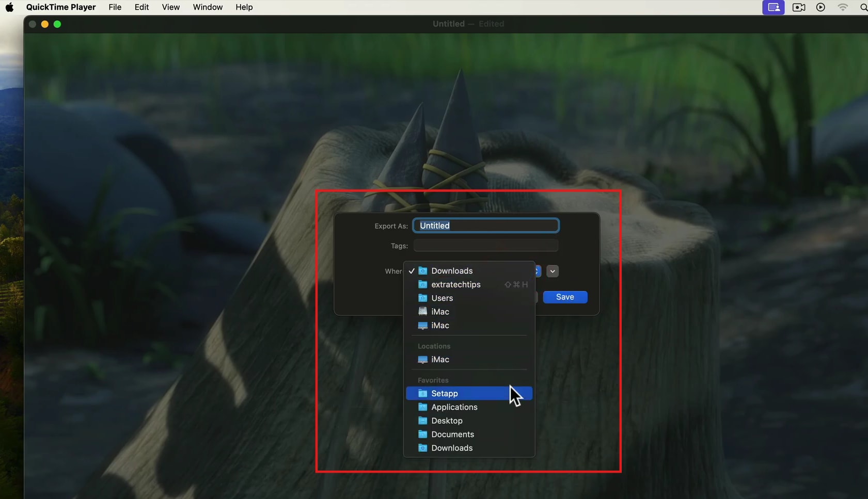Click the green zoom button of the Untitled window

pos(57,24)
